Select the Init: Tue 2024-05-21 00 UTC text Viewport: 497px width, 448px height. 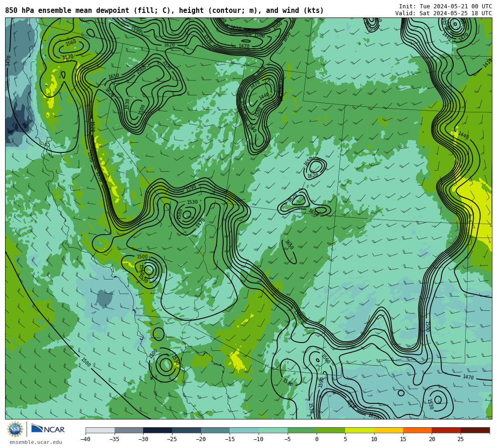click(445, 6)
